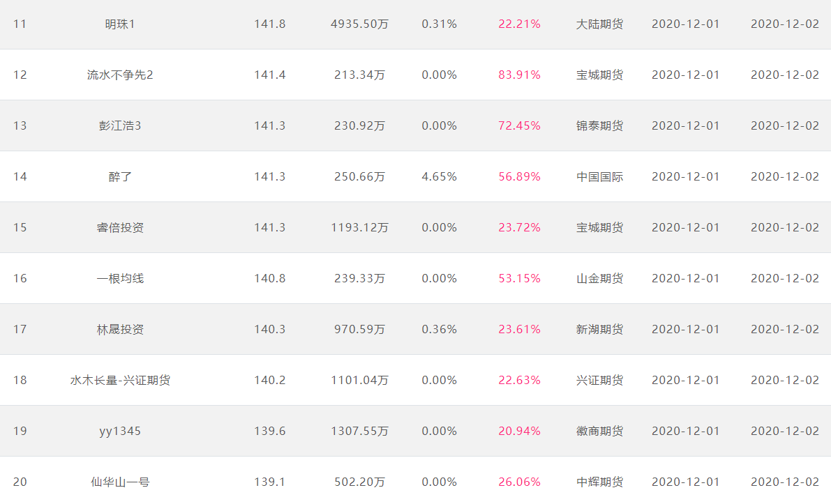The image size is (831, 504).
Task: Open the 明珠1 account link
Action: coord(120,24)
